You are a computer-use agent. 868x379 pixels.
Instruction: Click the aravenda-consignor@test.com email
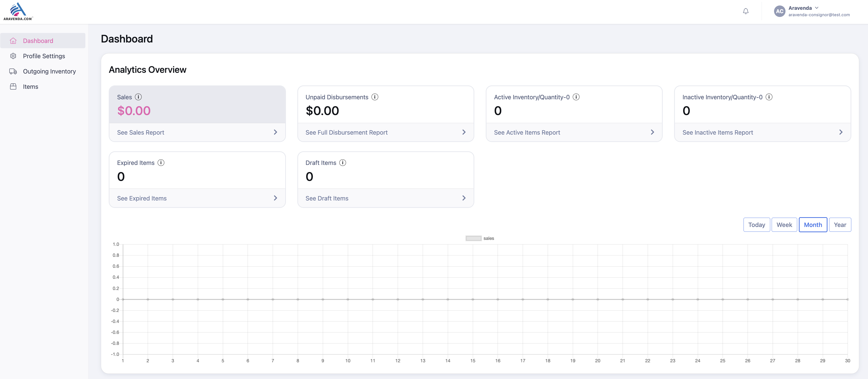[x=819, y=15]
